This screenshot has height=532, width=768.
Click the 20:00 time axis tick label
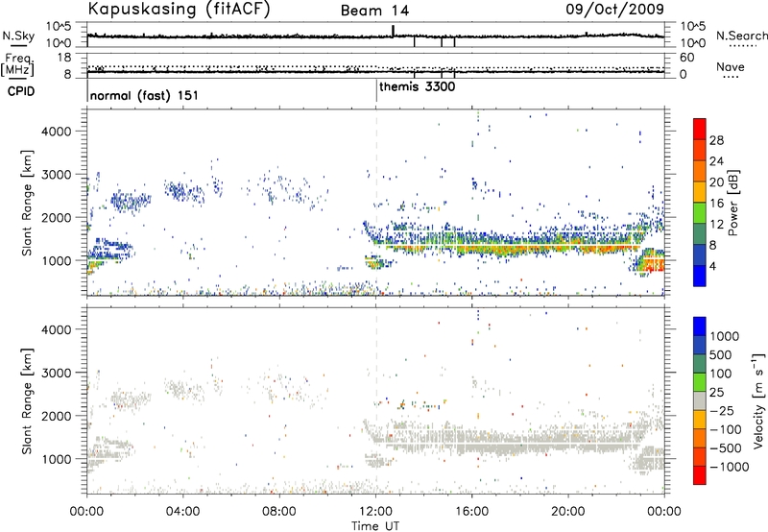click(568, 512)
